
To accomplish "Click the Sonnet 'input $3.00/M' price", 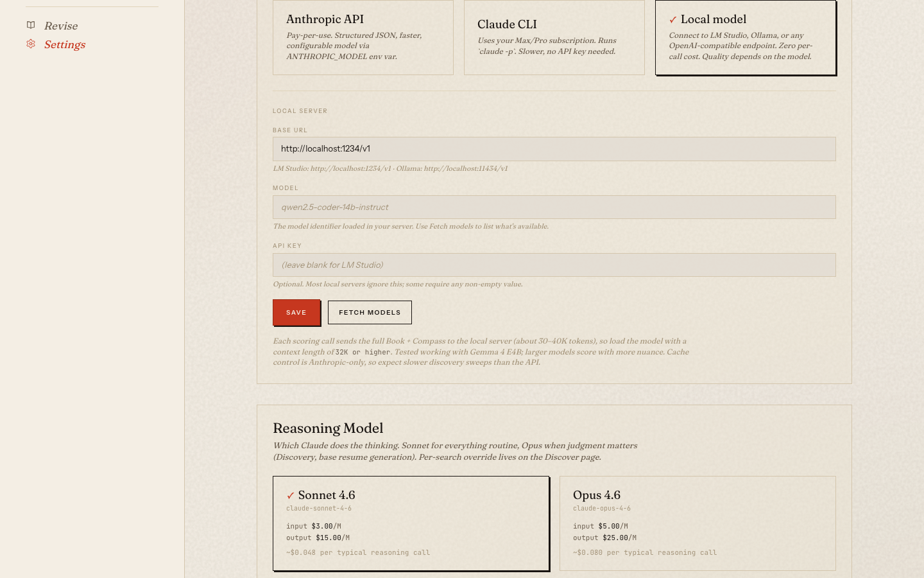I will pos(314,527).
